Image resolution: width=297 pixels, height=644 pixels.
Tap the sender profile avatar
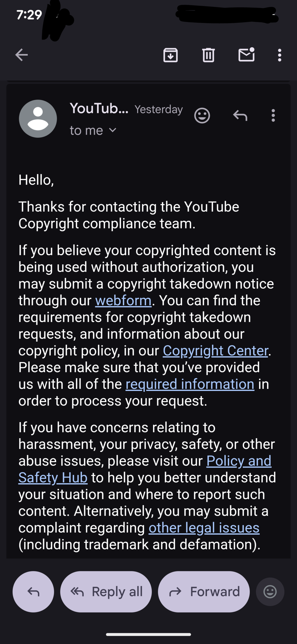click(x=38, y=119)
